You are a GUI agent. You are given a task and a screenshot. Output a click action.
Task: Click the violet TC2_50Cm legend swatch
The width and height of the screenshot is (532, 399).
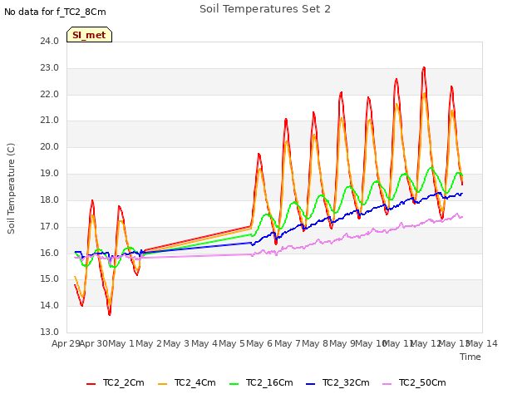coord(387,384)
